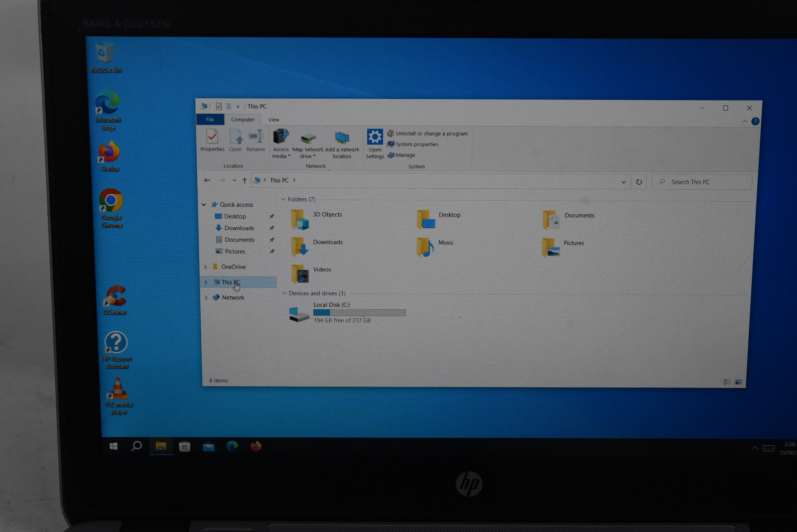Click the Search This PC field
The width and height of the screenshot is (797, 532).
coord(702,182)
